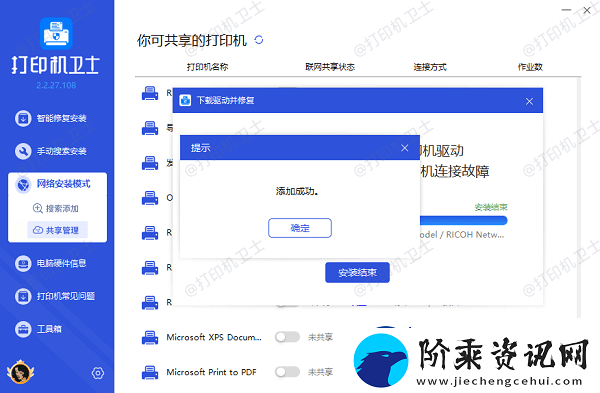Click the green 安装结束 status text
This screenshot has width=600, height=393.
491,207
